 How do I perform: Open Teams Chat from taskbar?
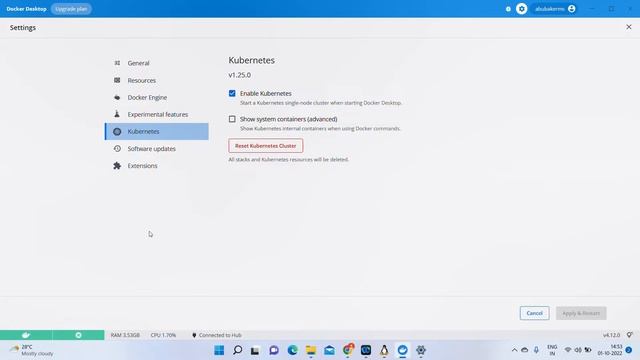274,350
